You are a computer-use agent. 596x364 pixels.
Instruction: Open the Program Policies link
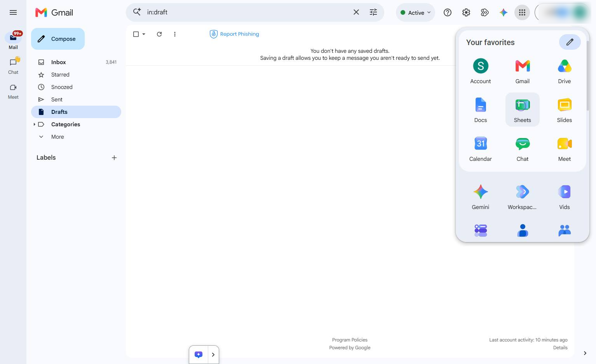point(350,340)
